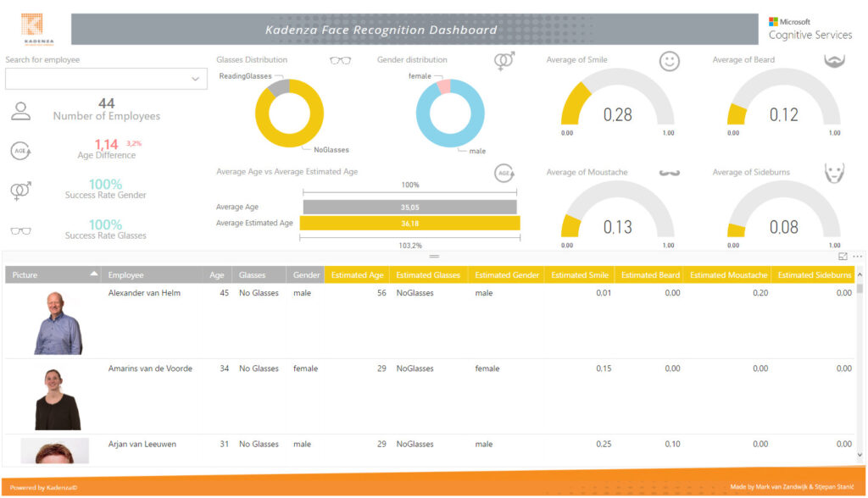Click the age icon beside Age Difference
The image size is (868, 498).
20,151
